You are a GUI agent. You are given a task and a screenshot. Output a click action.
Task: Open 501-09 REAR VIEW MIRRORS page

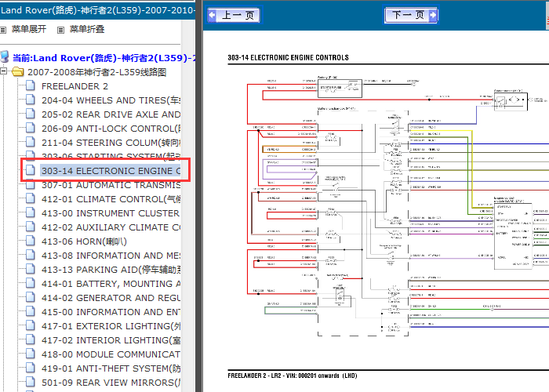pyautogui.click(x=111, y=383)
